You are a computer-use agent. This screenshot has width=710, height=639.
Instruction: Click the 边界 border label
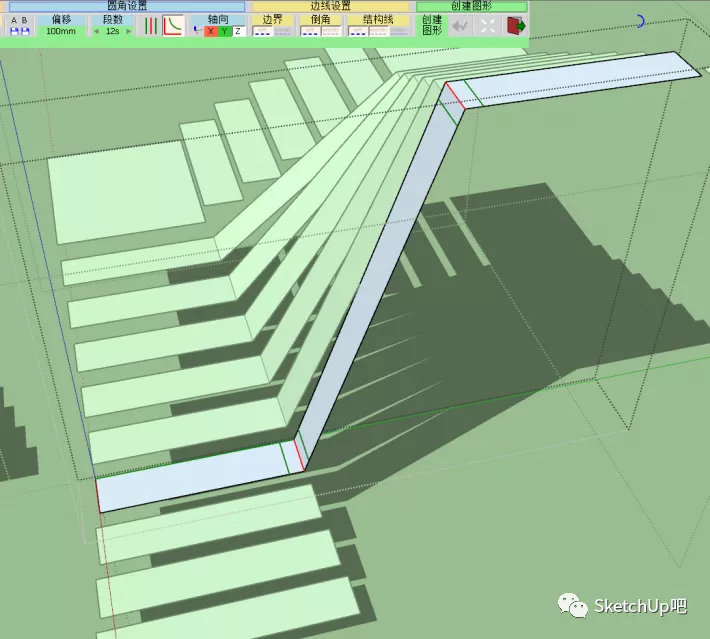[272, 19]
